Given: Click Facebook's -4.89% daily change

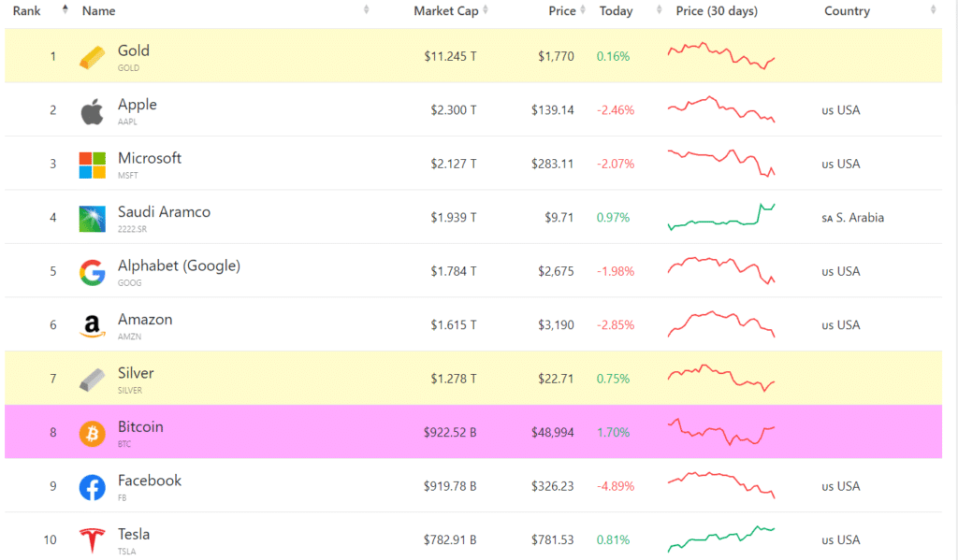Looking at the screenshot, I should [x=616, y=486].
